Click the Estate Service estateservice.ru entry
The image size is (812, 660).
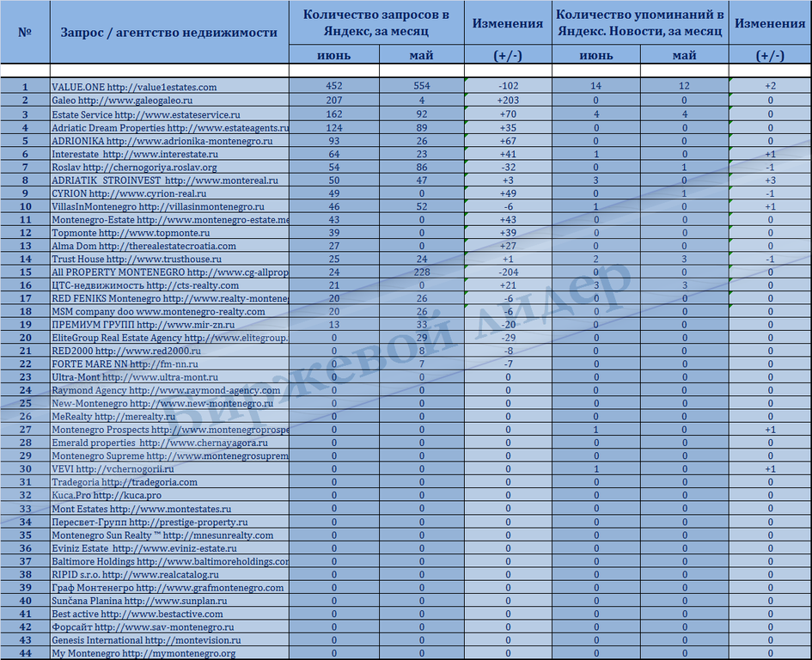(170, 114)
